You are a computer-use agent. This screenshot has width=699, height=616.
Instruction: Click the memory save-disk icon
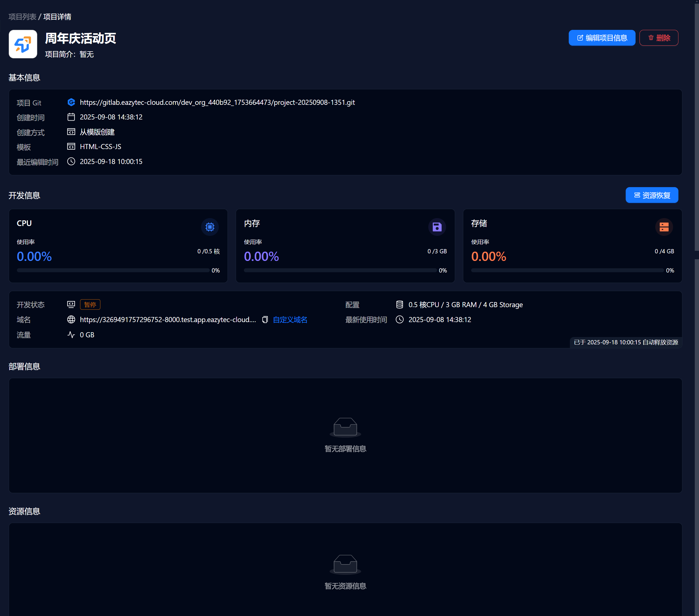pos(437,227)
